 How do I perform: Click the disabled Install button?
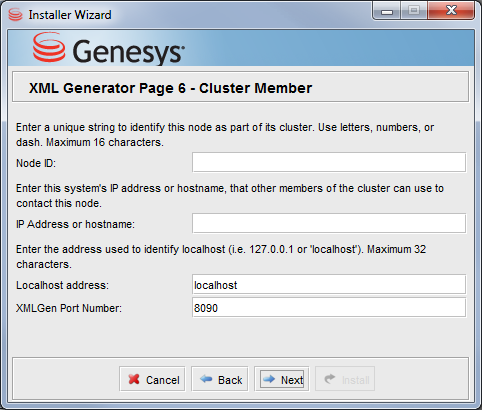pyautogui.click(x=345, y=379)
